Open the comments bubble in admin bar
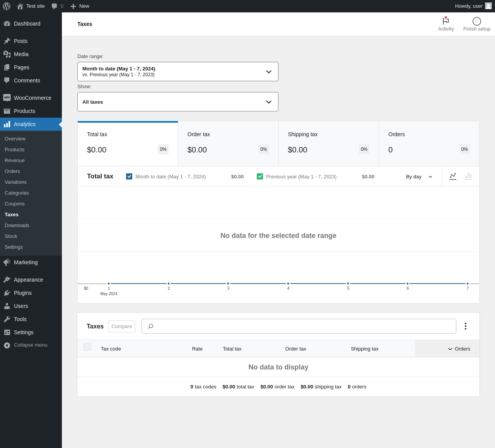The height and width of the screenshot is (448, 495). tap(57, 6)
